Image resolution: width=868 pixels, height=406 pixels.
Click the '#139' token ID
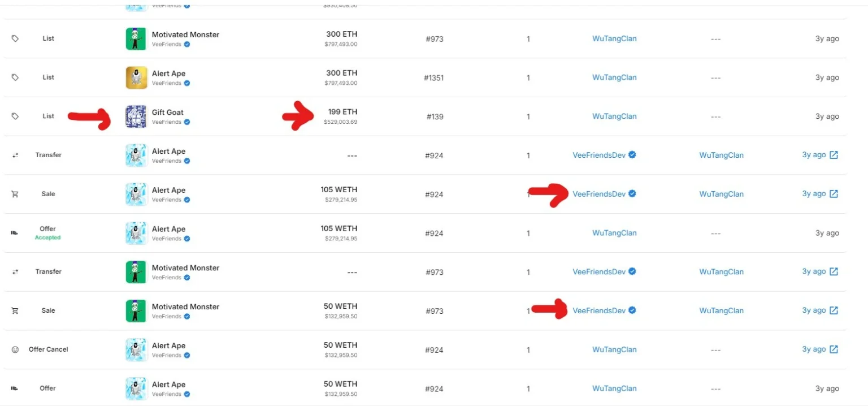tap(435, 116)
